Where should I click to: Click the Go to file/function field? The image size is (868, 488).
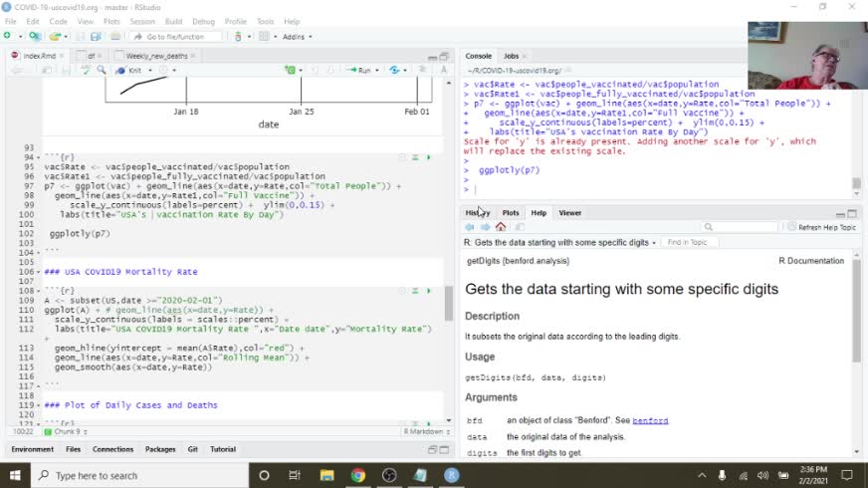[x=175, y=37]
